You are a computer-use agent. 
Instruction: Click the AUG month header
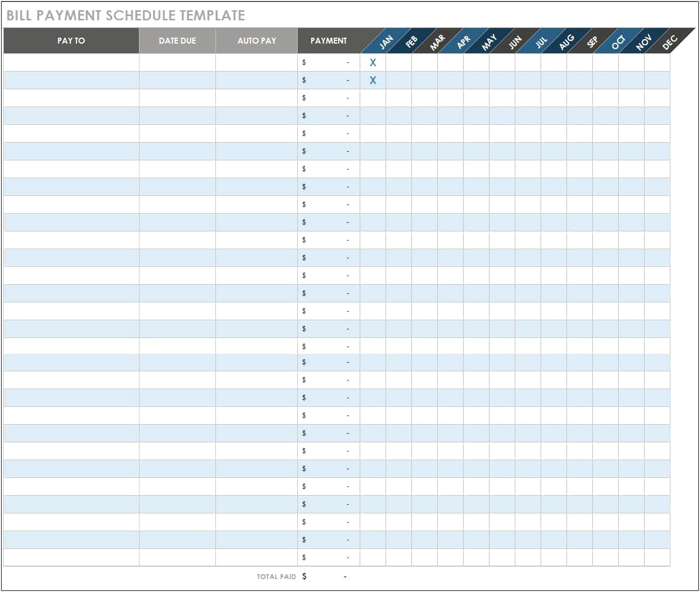566,41
